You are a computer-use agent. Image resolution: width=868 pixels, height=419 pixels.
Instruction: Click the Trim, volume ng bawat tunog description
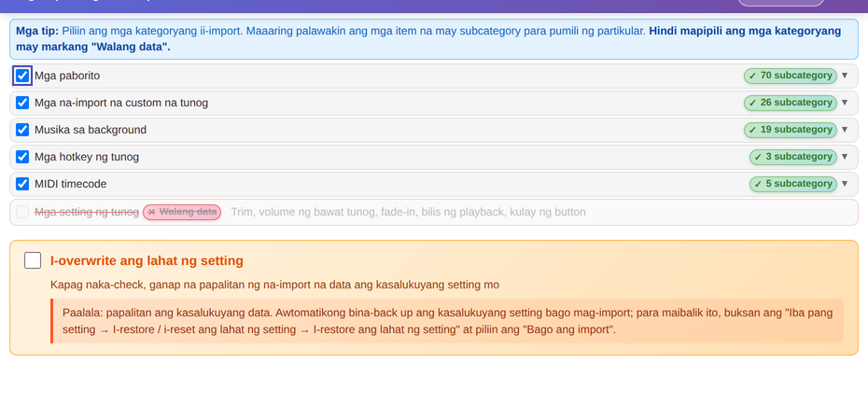[408, 212]
